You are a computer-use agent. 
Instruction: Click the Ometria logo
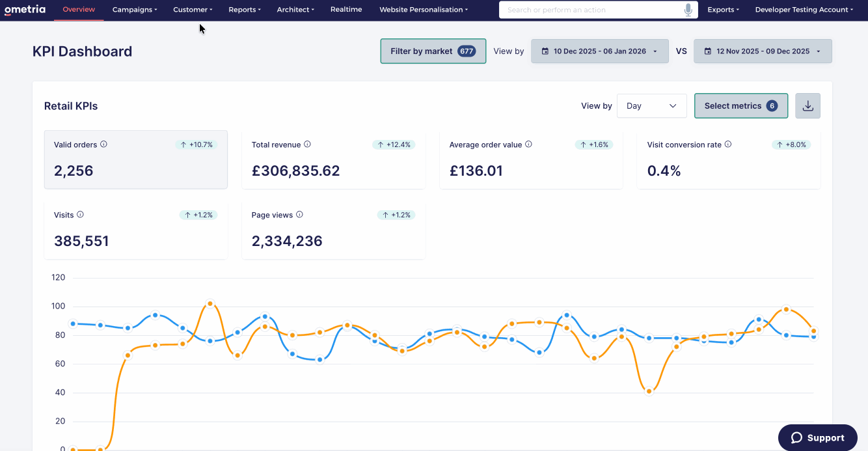pos(25,10)
